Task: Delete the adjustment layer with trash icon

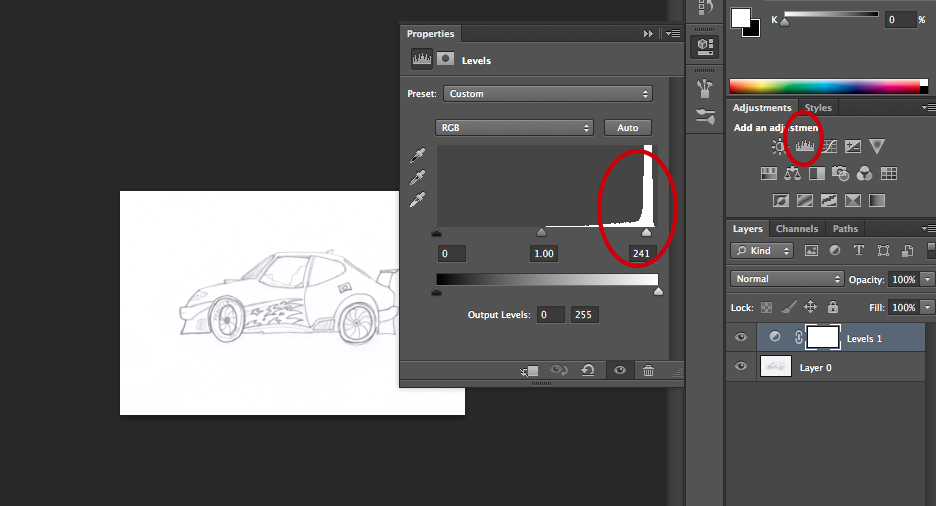Action: tap(648, 371)
